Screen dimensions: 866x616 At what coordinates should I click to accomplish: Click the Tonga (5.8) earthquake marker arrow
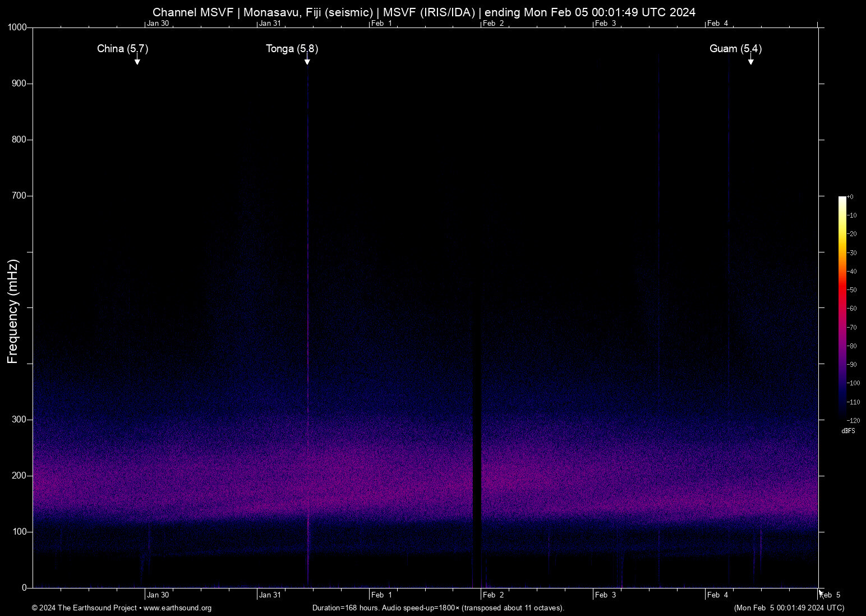click(307, 61)
